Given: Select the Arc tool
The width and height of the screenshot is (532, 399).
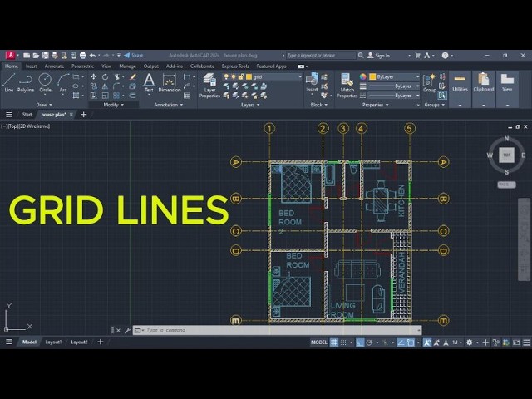Looking at the screenshot, I should (63, 82).
